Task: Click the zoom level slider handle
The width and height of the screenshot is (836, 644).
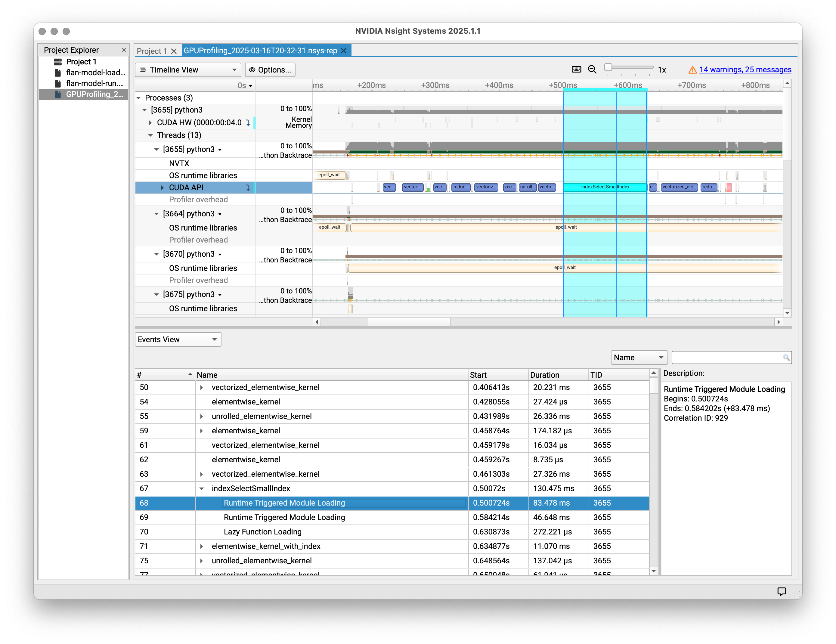Action: click(x=608, y=68)
